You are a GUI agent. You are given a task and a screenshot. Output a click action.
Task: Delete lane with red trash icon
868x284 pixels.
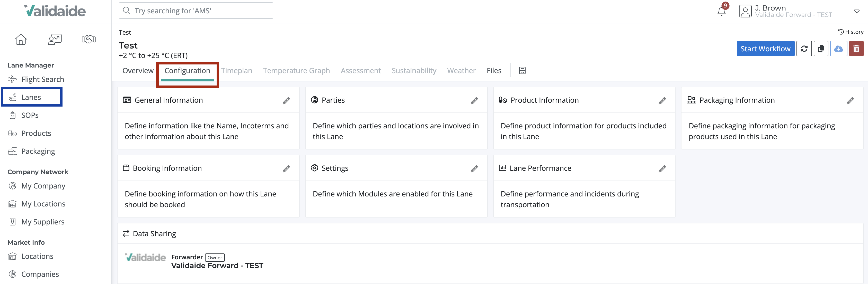pyautogui.click(x=856, y=49)
